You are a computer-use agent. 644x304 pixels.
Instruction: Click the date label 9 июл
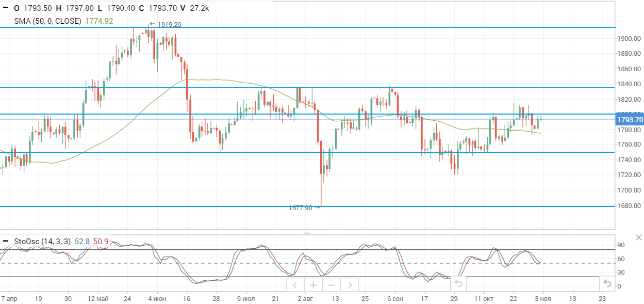246,299
